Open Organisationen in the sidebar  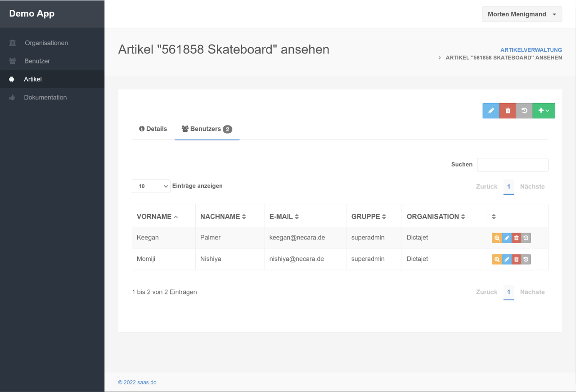[46, 43]
